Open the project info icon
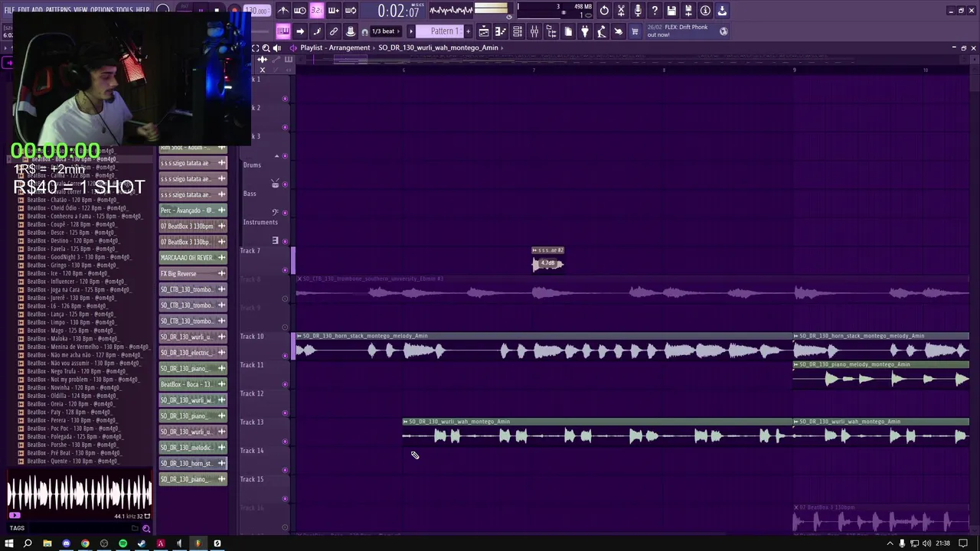Viewport: 980px width, 551px height. 705,11
